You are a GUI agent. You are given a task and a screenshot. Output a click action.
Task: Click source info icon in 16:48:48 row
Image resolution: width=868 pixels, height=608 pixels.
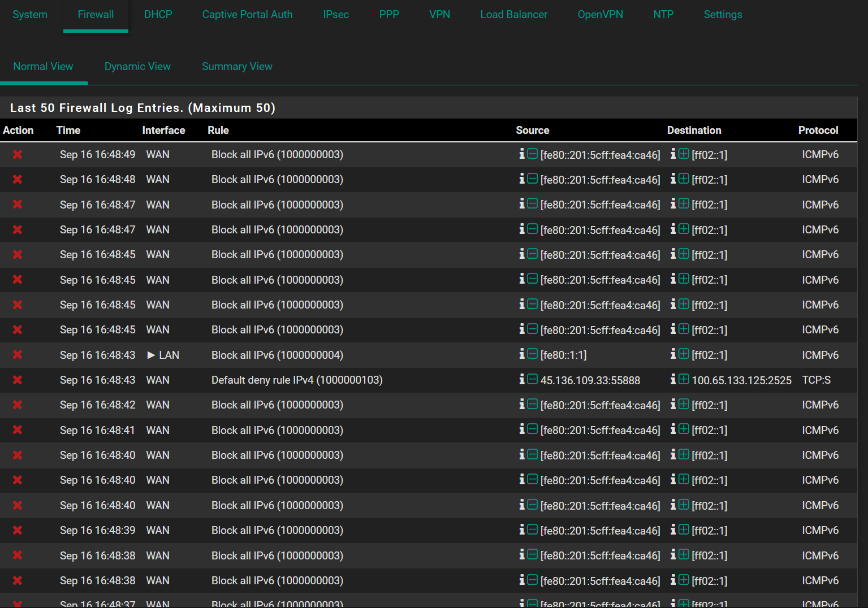[x=522, y=179]
